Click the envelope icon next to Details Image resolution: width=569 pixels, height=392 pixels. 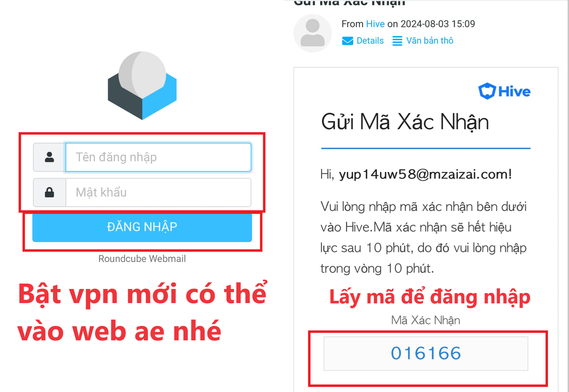tap(347, 41)
